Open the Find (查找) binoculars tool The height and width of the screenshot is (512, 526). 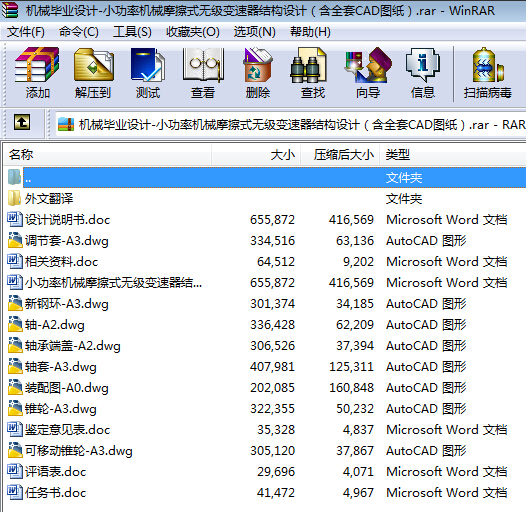click(308, 65)
